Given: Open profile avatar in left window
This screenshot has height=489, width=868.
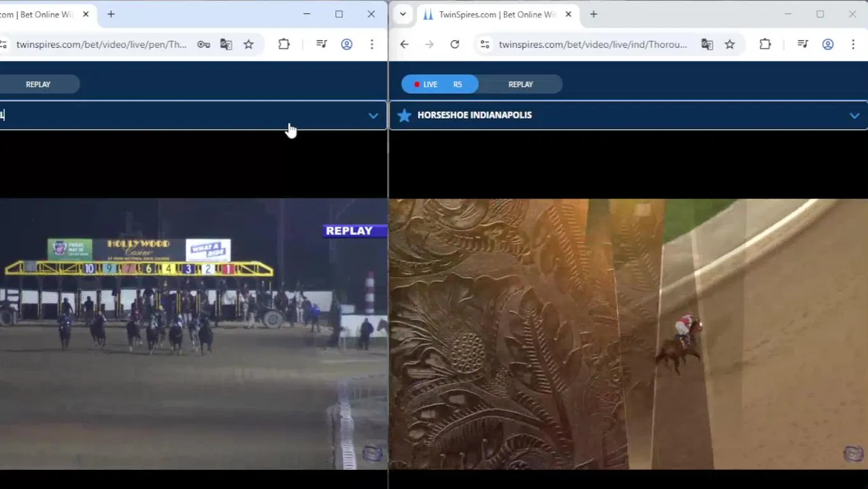Looking at the screenshot, I should pyautogui.click(x=346, y=44).
